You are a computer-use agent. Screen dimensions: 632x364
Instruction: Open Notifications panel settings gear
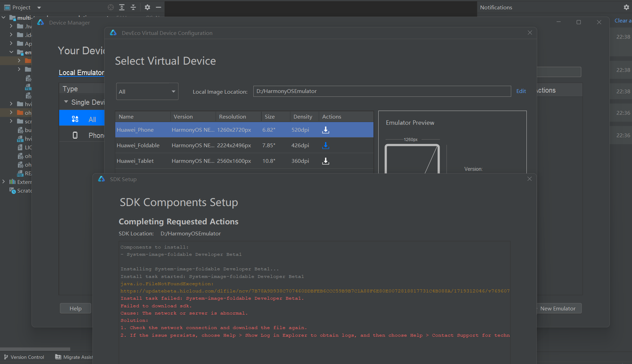626,7
